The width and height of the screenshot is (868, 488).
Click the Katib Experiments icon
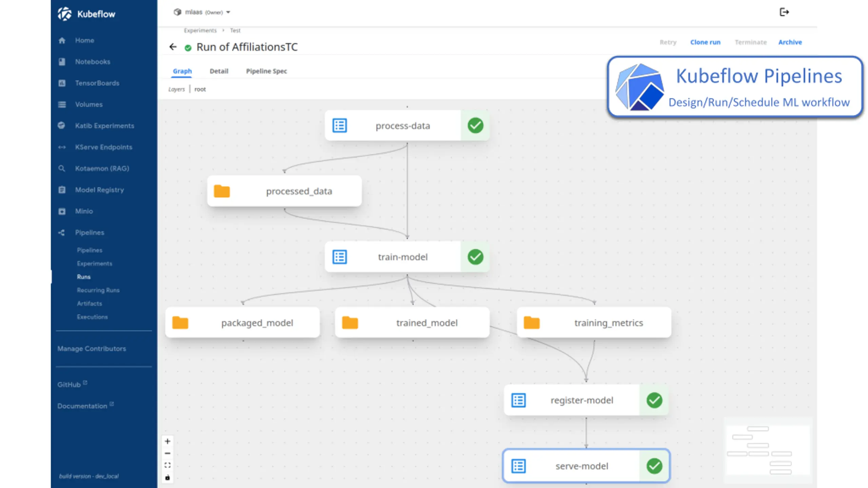coord(61,125)
